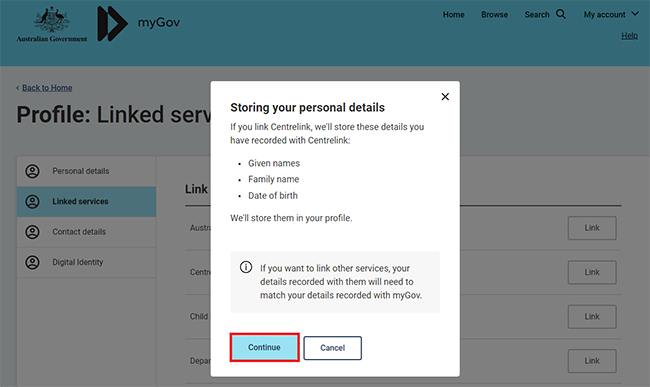Switch to the Contact details tab

pyautogui.click(x=86, y=232)
